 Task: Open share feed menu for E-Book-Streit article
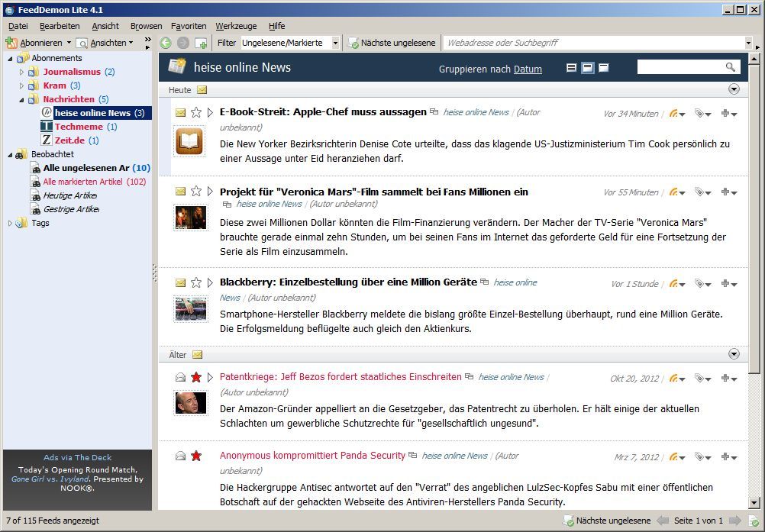(x=676, y=114)
